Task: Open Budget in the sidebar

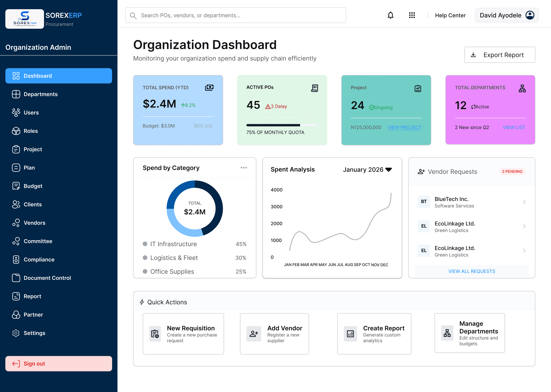Action: tap(59, 186)
